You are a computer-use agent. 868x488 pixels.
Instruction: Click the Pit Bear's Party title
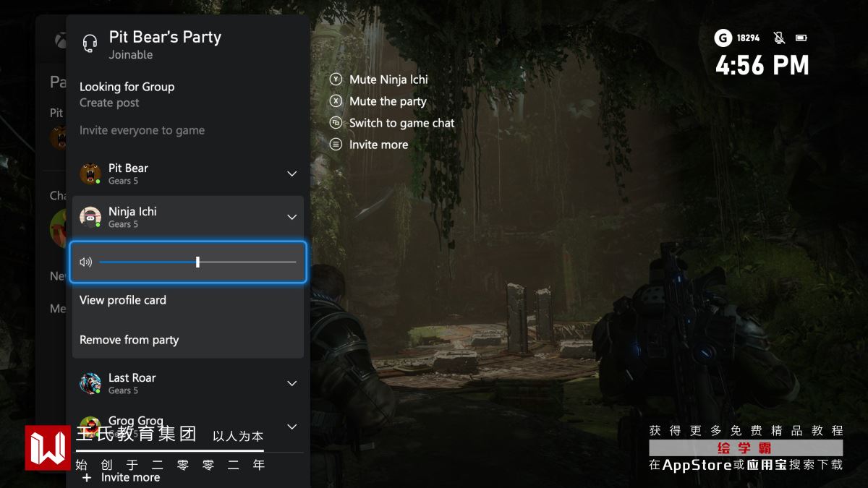165,38
